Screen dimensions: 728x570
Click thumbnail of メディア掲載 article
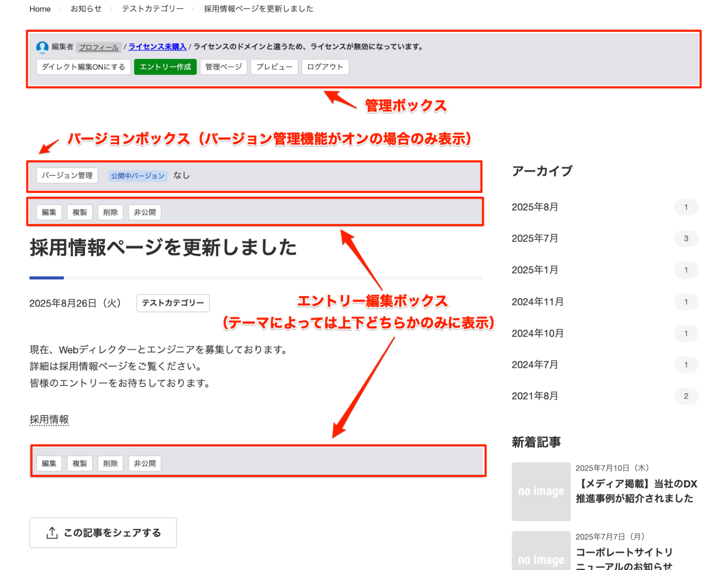541,491
